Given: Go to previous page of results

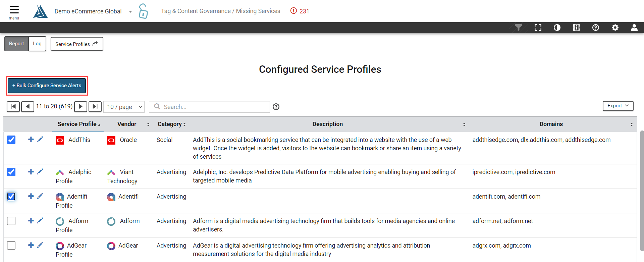Looking at the screenshot, I should pyautogui.click(x=28, y=107).
